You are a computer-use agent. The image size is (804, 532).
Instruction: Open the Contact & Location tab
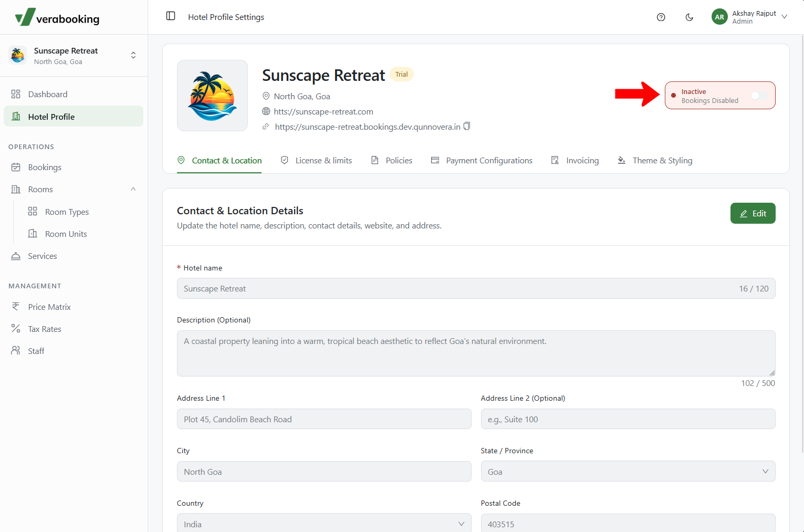(x=220, y=161)
